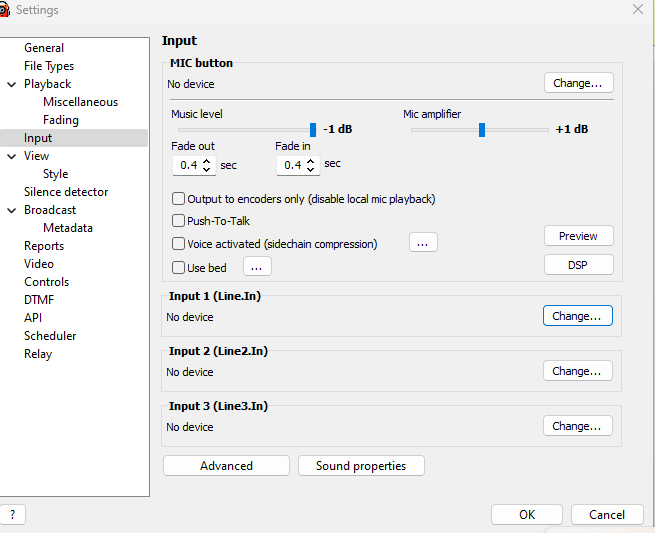Click the Fade out seconds input field

pos(188,165)
